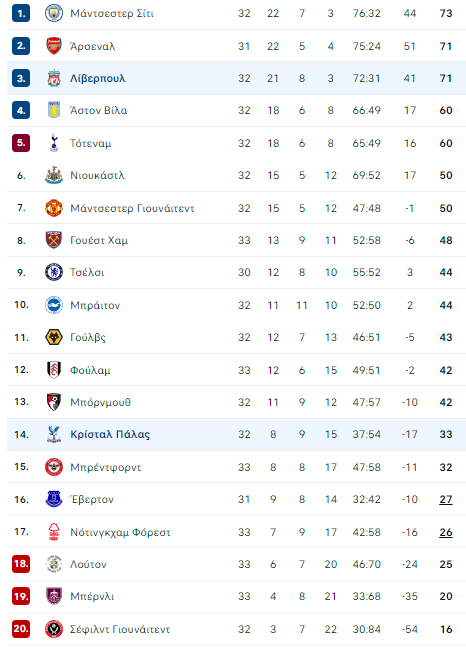Select the Crystal Palace eagle crest
This screenshot has height=651, width=466.
tap(54, 434)
